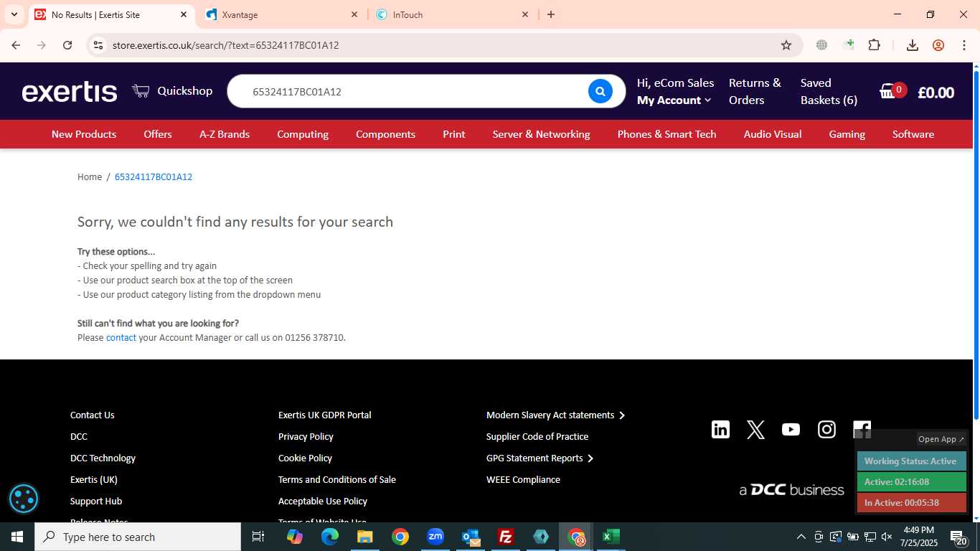Image resolution: width=980 pixels, height=551 pixels.
Task: Expand My Account dropdown
Action: (x=674, y=100)
